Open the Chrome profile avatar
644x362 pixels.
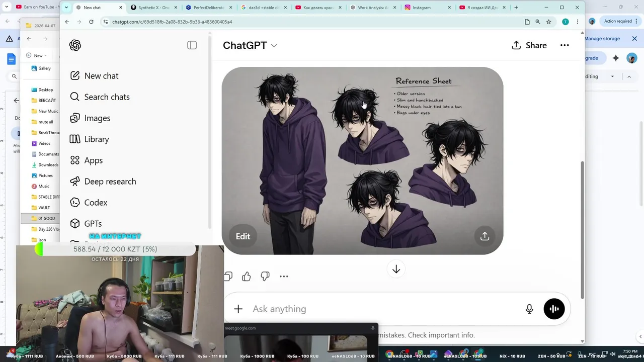tap(566, 22)
